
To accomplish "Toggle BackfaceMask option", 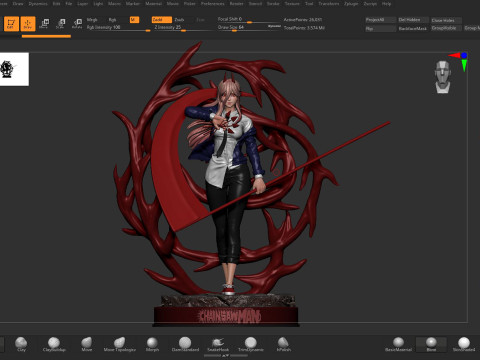I will [x=413, y=29].
